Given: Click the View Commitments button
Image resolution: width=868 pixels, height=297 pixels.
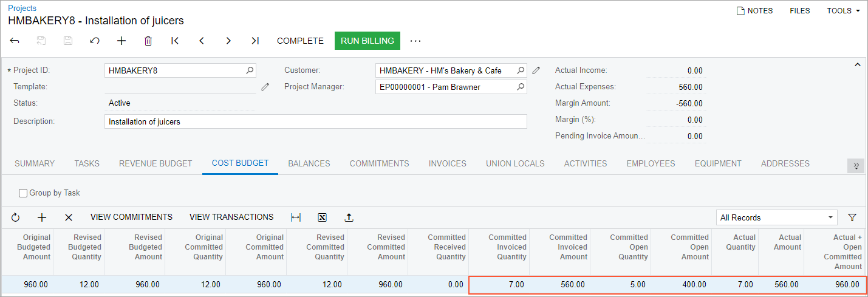Looking at the screenshot, I should [x=131, y=217].
